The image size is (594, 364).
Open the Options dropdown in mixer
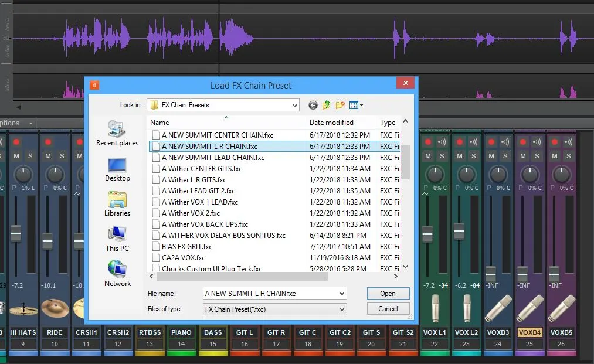pyautogui.click(x=16, y=123)
